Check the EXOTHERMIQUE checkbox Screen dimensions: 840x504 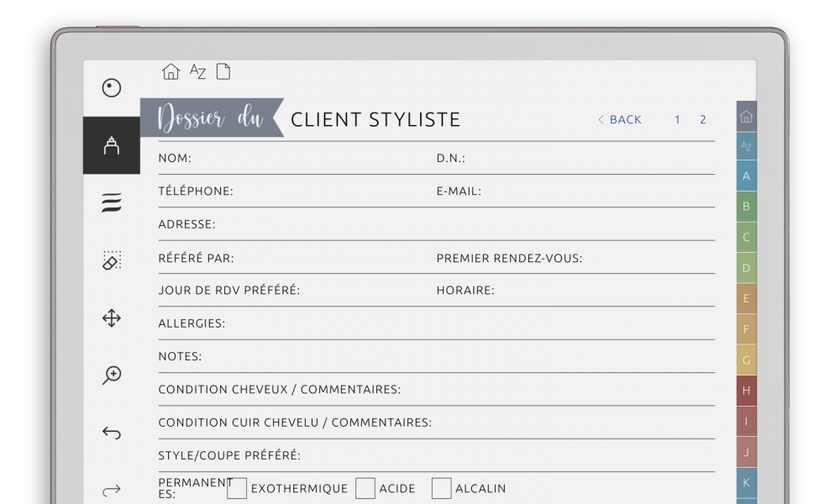(x=237, y=489)
